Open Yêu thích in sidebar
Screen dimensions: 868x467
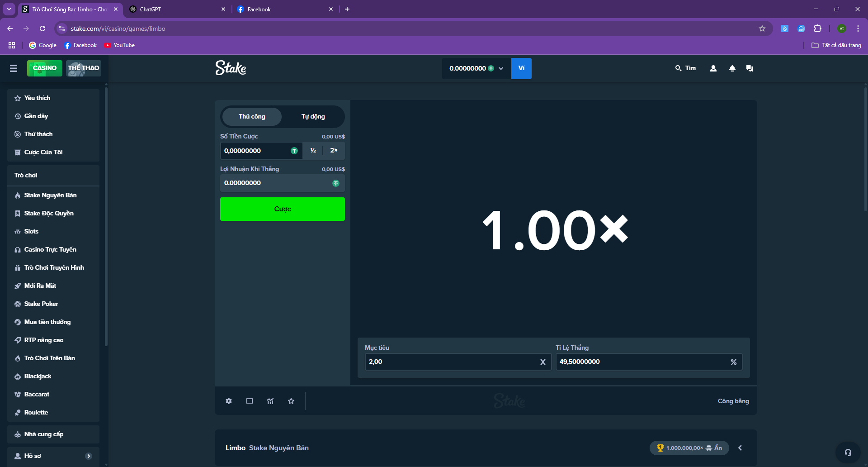(53, 98)
